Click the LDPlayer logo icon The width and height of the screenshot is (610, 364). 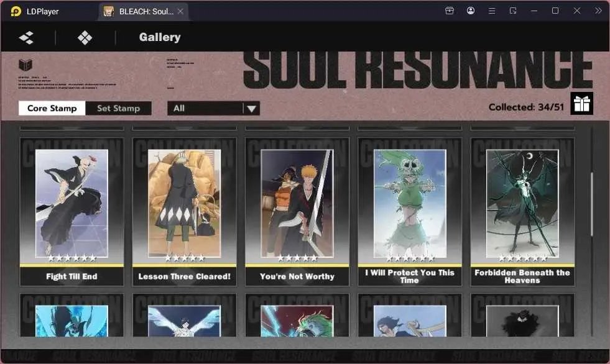(x=16, y=11)
